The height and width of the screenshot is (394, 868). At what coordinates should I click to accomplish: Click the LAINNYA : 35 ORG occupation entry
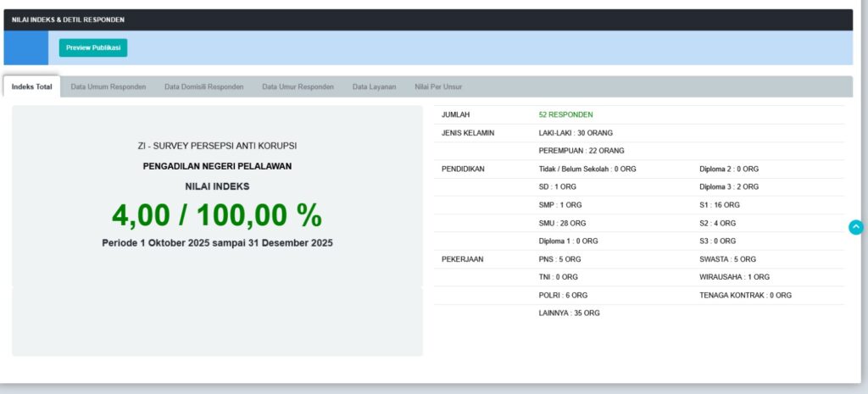click(x=569, y=313)
